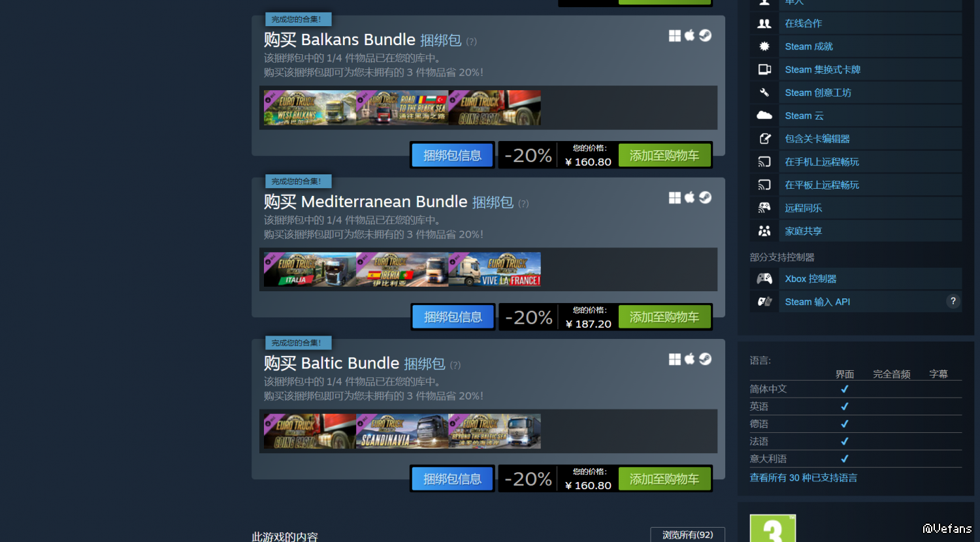
Task: Click the 包含关卡编辑器 edit icon
Action: (x=764, y=138)
